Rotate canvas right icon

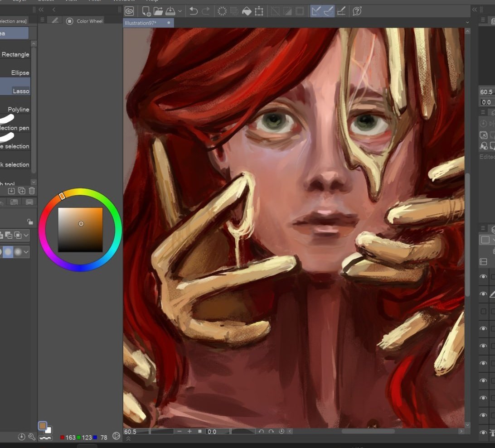coord(271,431)
